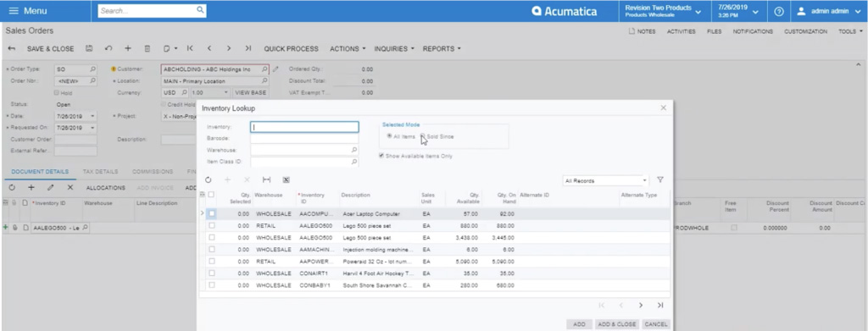Click the back arrow in Sales Orders toolbar
The width and height of the screenshot is (868, 331).
12,48
